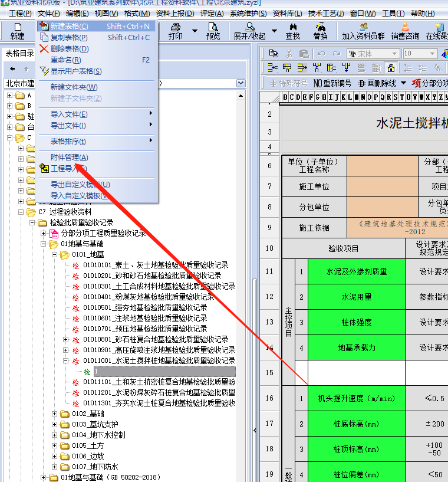This screenshot has width=448, height=482.
Task: Open dropdown arrow next to 展开/收起
Action: click(274, 31)
